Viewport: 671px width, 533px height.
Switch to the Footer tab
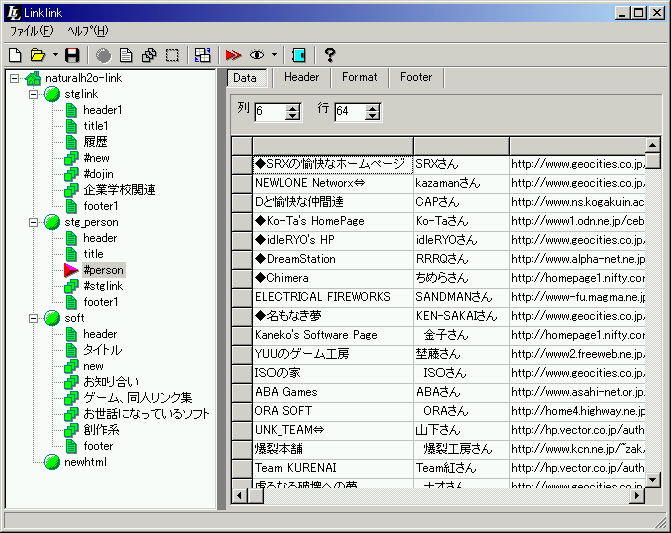416,77
